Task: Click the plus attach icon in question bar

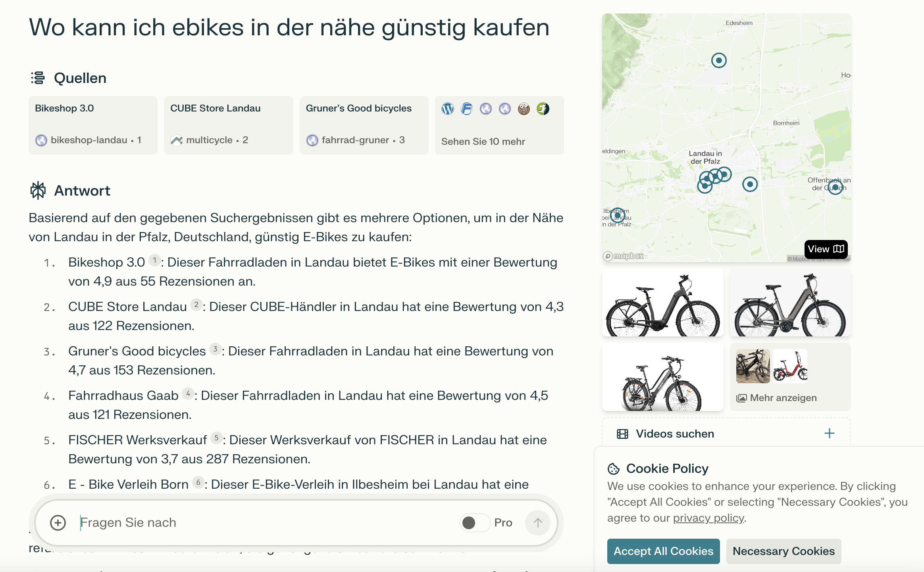Action: pyautogui.click(x=58, y=522)
